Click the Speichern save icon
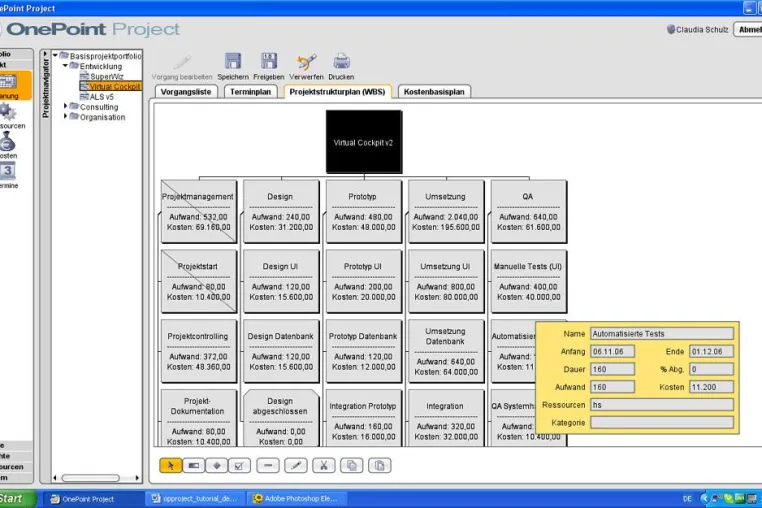762x508 pixels. [233, 62]
